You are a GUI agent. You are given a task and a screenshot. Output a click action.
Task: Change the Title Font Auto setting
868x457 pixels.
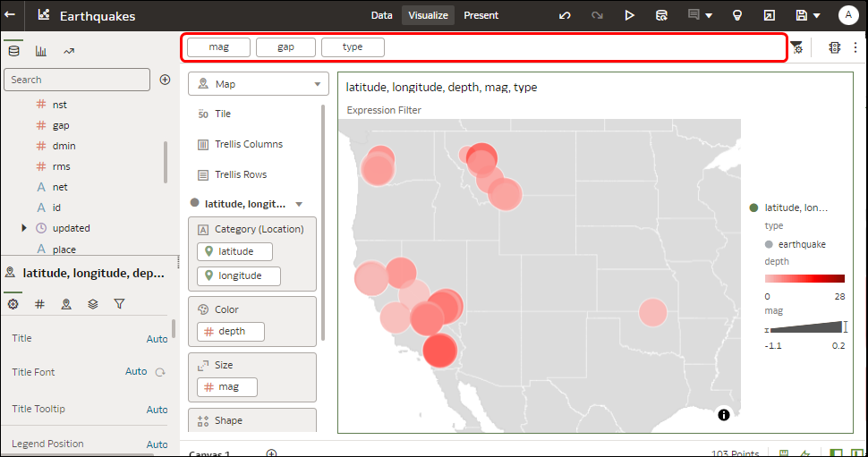point(136,372)
